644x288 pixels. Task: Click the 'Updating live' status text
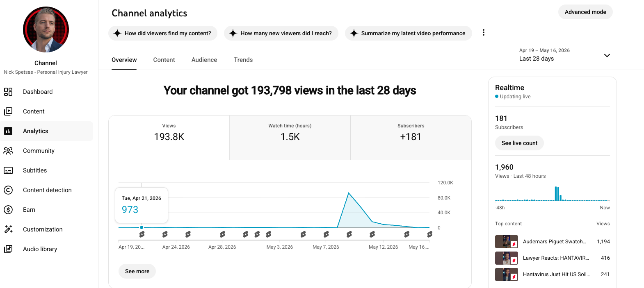tap(515, 97)
